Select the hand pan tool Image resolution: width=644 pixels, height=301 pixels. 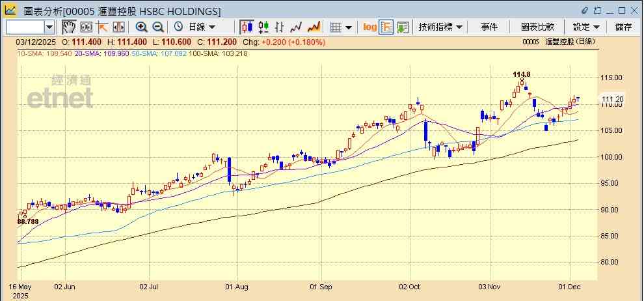point(69,27)
